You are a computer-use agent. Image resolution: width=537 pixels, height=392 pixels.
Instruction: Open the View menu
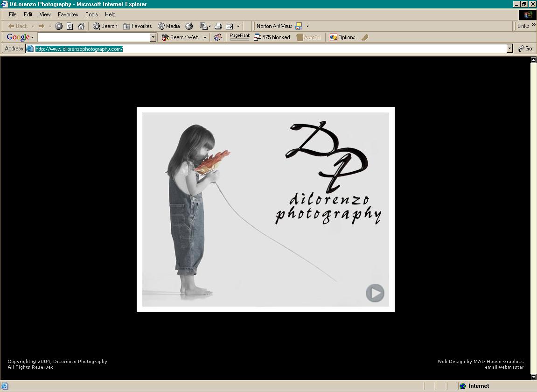[x=45, y=14]
